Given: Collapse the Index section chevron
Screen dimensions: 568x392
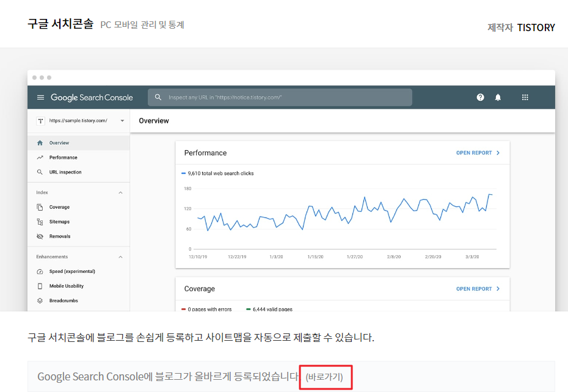Looking at the screenshot, I should click(x=121, y=193).
